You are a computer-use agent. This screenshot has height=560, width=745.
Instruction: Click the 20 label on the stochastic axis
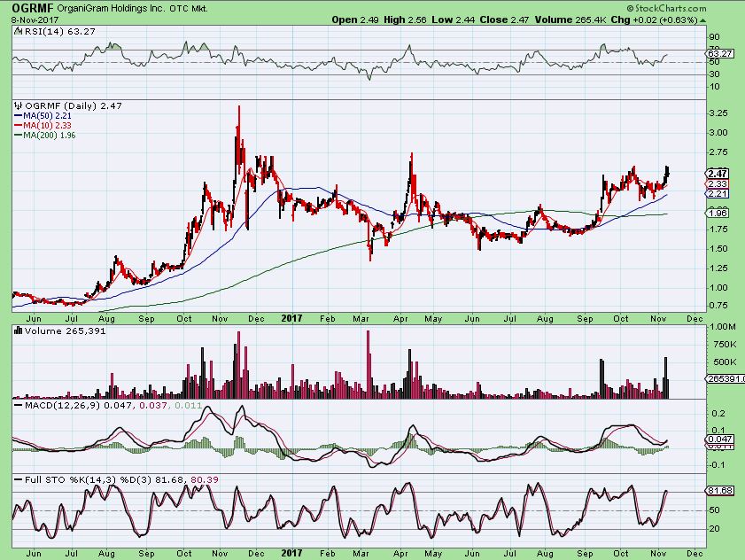coord(715,529)
